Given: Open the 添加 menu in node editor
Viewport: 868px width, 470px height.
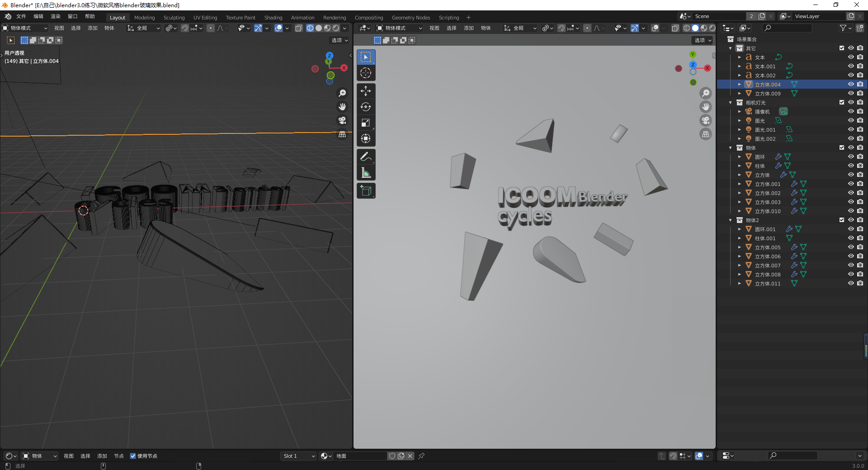Looking at the screenshot, I should point(102,456).
